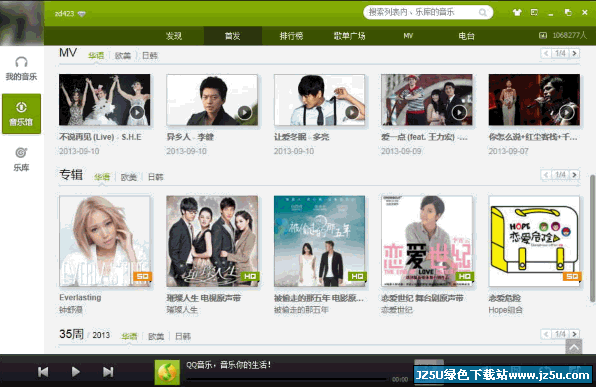Image resolution: width=596 pixels, height=387 pixels.
Task: Select 日韩 filter in 35周 section
Action: [183, 336]
